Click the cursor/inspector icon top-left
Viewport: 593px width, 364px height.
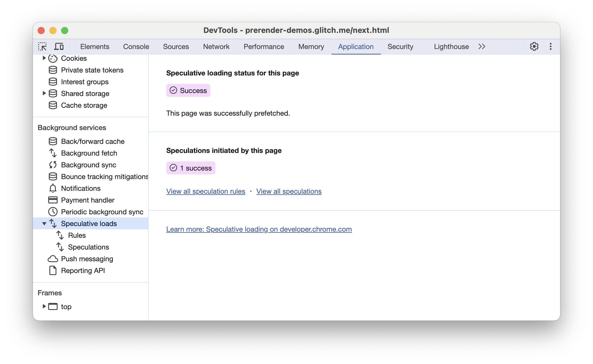tap(42, 47)
